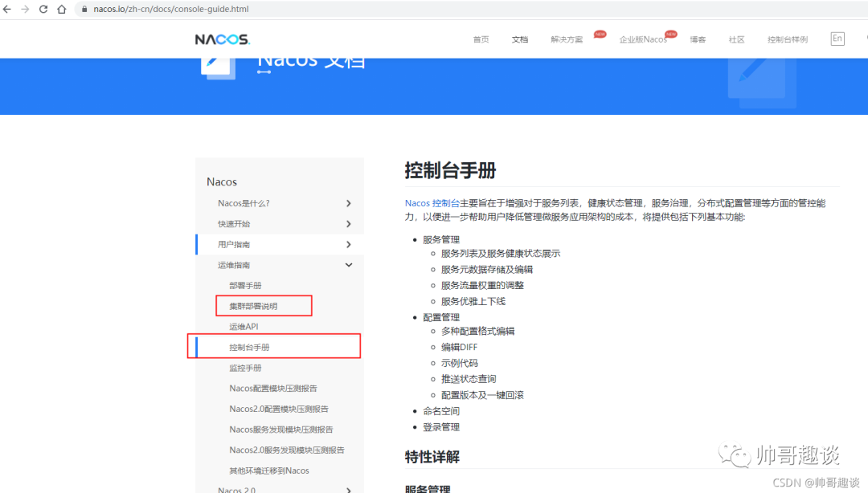Click 服务流量权重的调整 text
This screenshot has width=868, height=493.
tap(482, 286)
